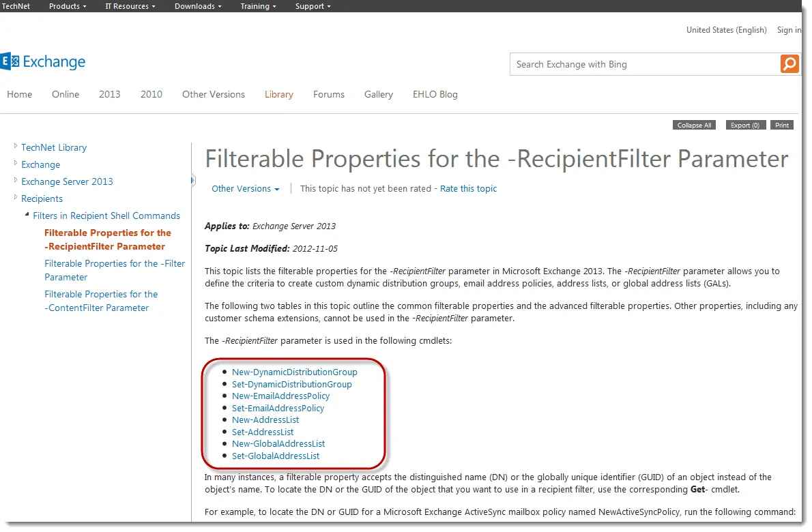
Task: Open Filters in Recipient Shell Commands link
Action: coord(106,216)
